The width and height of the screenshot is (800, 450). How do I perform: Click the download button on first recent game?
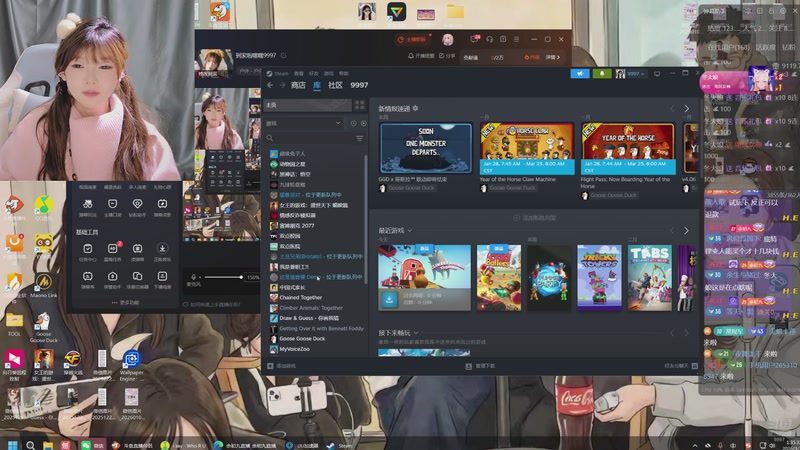389,299
